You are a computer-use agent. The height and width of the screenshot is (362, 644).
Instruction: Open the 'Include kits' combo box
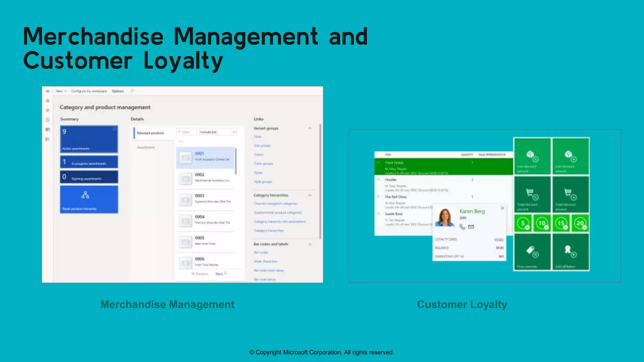click(218, 132)
